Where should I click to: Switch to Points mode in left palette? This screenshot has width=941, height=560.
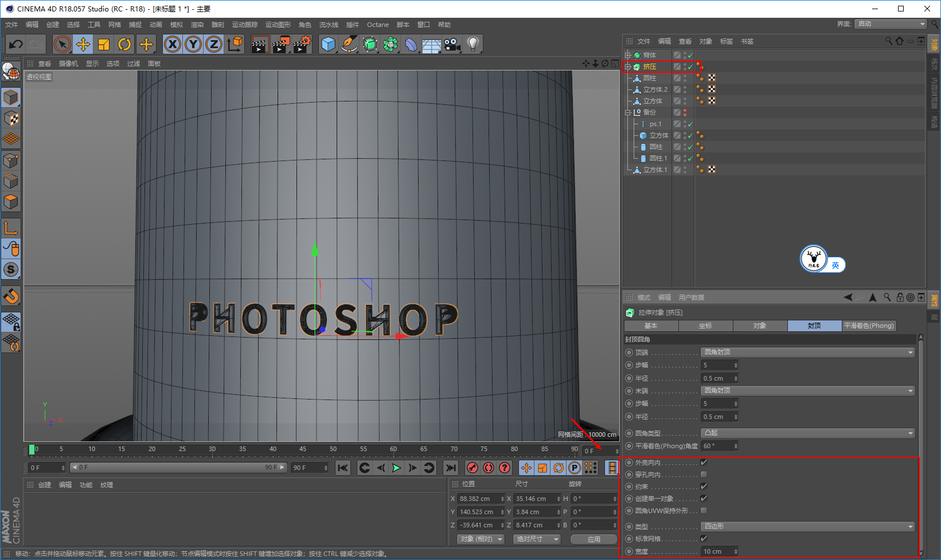(x=11, y=160)
